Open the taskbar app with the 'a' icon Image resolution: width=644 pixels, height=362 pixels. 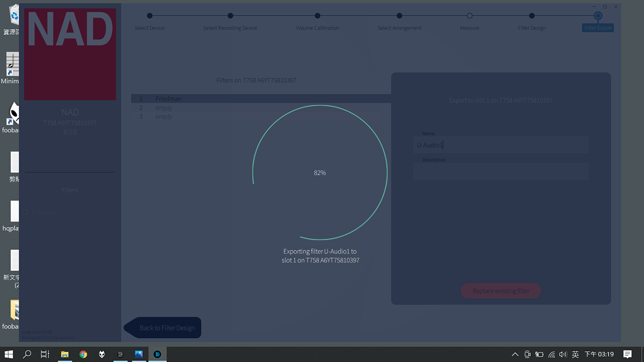(x=120, y=354)
